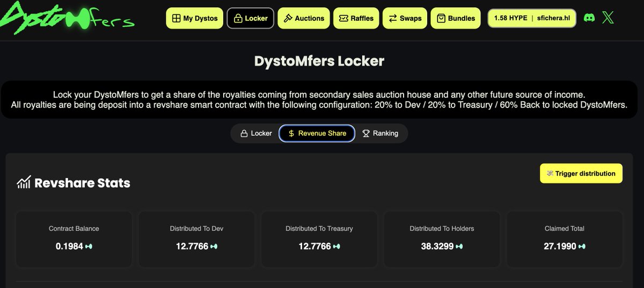
Task: Open the X social icon
Action: point(608,18)
